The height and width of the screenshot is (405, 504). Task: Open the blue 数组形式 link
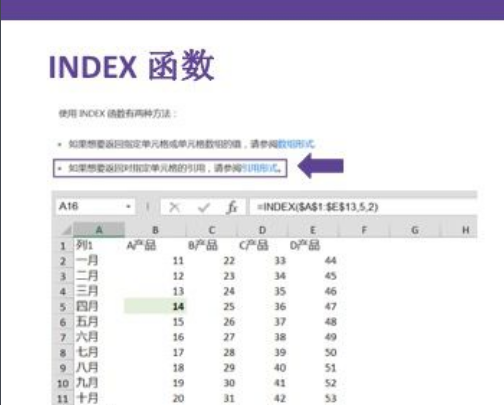pyautogui.click(x=296, y=144)
